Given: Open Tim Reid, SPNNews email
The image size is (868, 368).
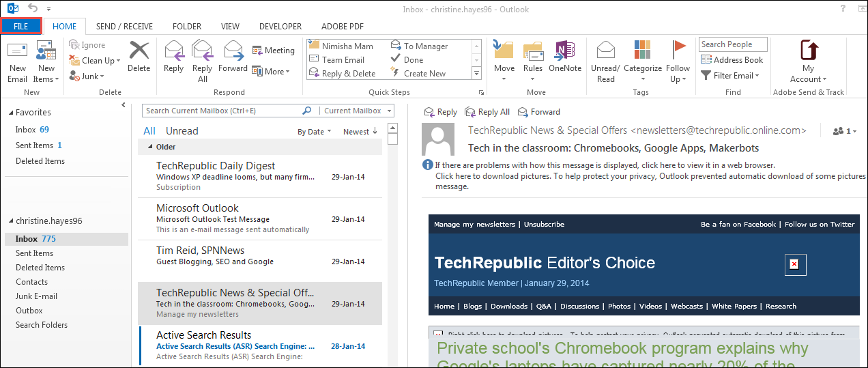Looking at the screenshot, I should (x=260, y=261).
